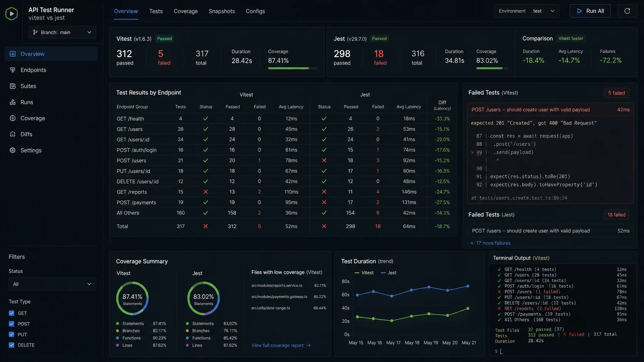Select the DELETE /users/:id endpoint row
This screenshot has width=644, height=362.
tap(283, 182)
